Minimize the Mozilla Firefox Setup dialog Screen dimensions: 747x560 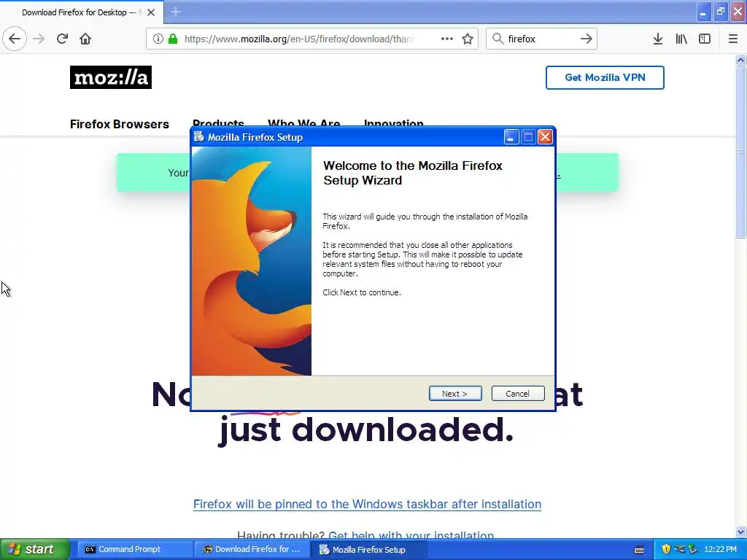(511, 137)
